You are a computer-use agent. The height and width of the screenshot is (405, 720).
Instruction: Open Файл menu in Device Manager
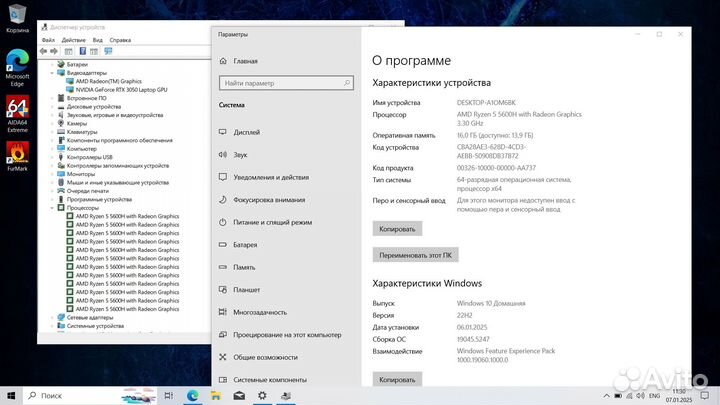tap(48, 40)
